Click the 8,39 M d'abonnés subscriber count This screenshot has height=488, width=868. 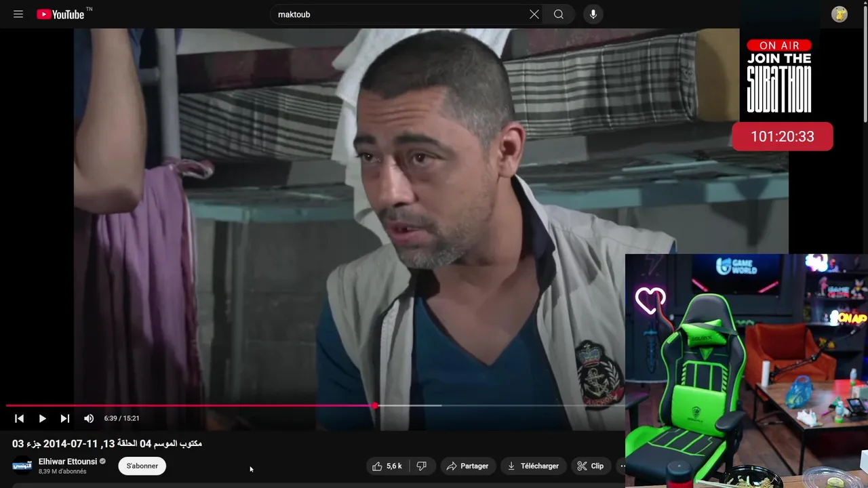[62, 472]
